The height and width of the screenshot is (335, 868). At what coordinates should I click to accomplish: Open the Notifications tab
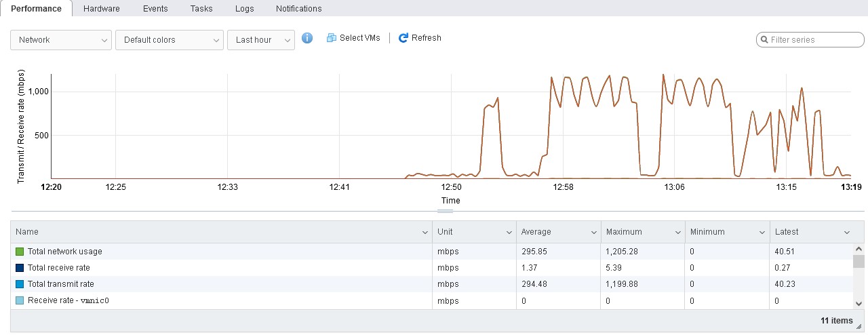[299, 9]
